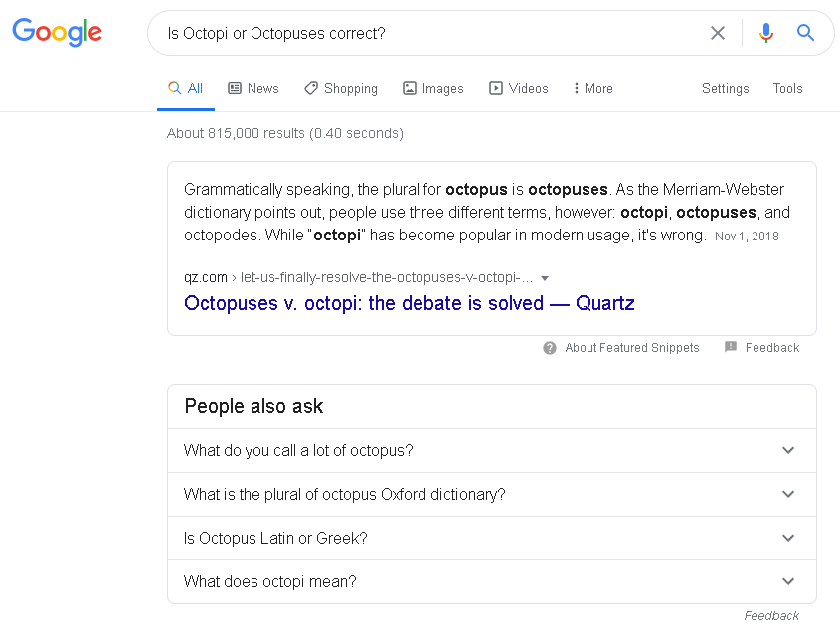Expand 'What does octopi mean?'
The image size is (840, 634).
pyautogui.click(x=788, y=581)
